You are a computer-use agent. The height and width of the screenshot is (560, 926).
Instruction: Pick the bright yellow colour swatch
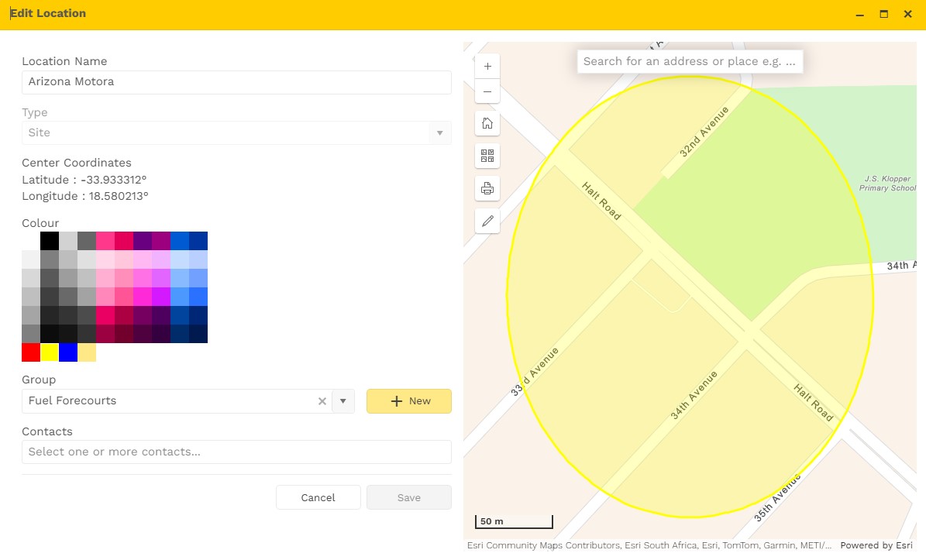coord(50,352)
